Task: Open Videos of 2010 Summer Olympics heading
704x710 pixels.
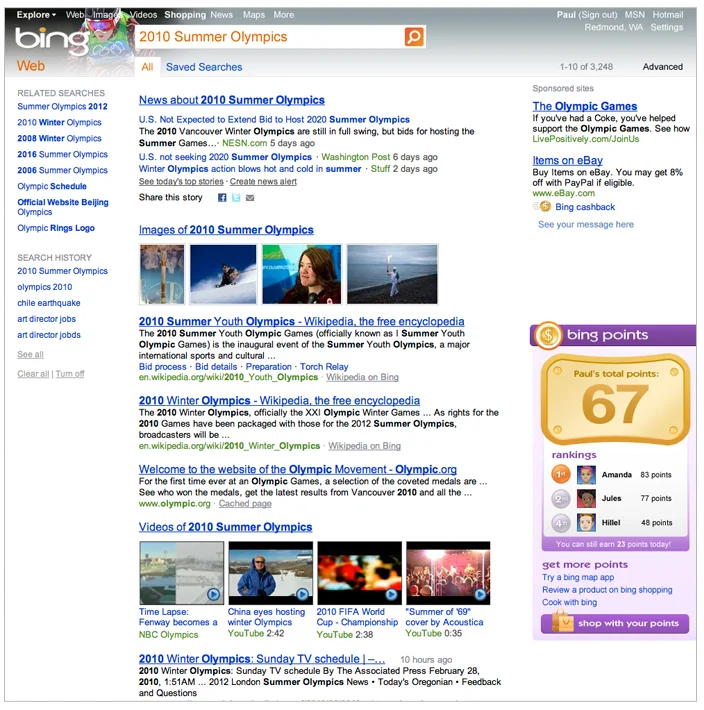Action: 225,527
